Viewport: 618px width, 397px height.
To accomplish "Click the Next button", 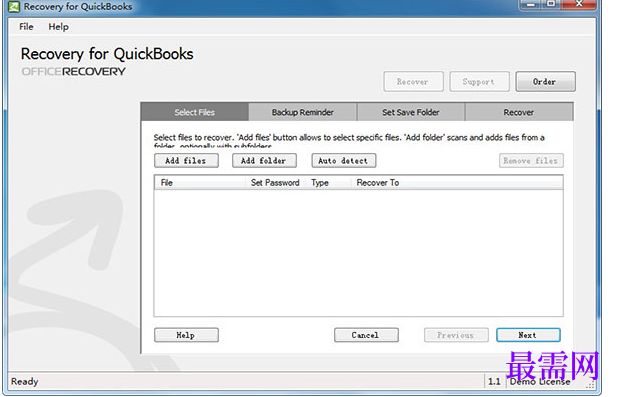I will [x=528, y=335].
